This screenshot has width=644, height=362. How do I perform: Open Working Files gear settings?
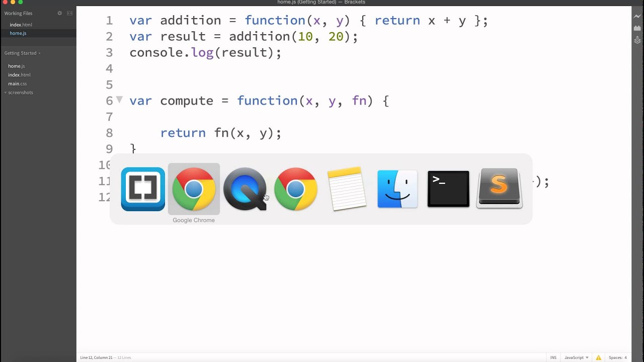pos(59,13)
